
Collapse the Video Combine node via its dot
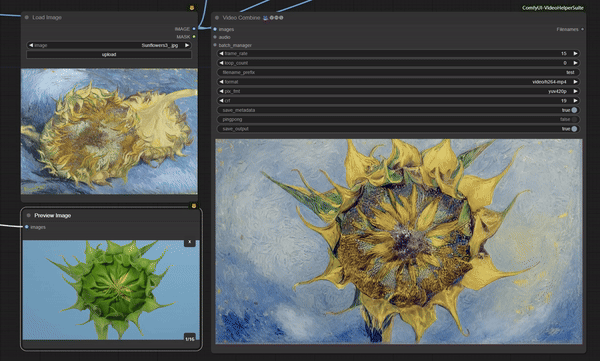click(217, 18)
